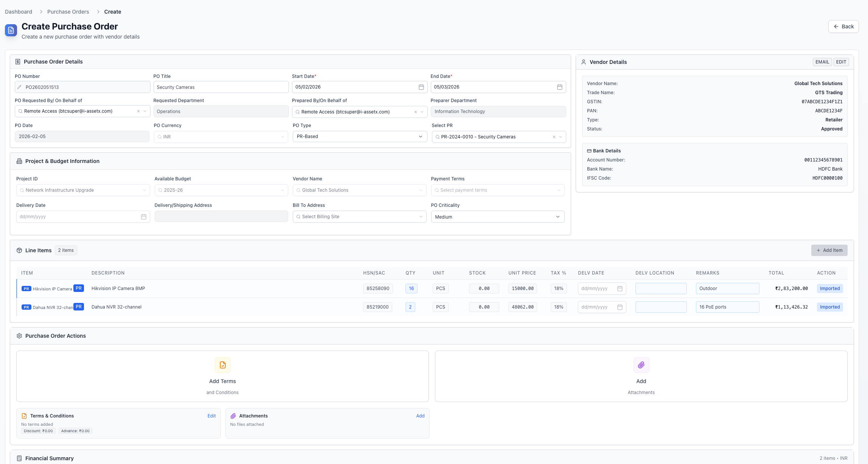Image resolution: width=868 pixels, height=464 pixels.
Task: Click the pencil icon beside PO Number
Action: click(20, 87)
